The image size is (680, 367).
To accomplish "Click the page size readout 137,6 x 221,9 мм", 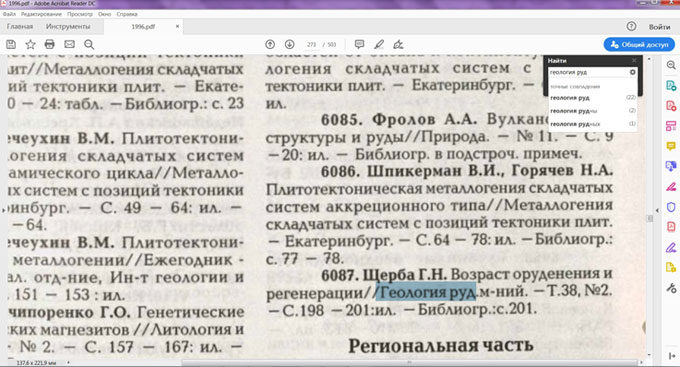I will [36, 363].
